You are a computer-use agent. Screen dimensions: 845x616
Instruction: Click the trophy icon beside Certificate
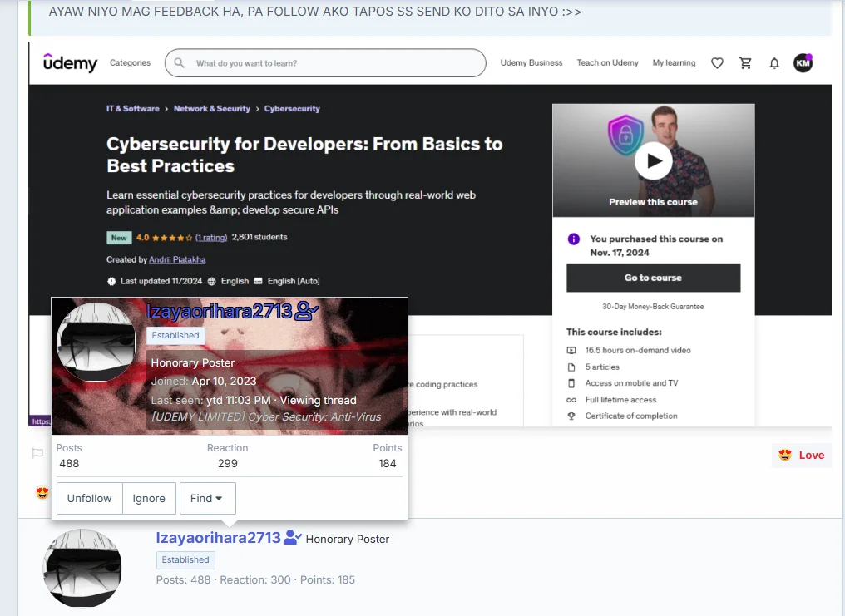(571, 416)
